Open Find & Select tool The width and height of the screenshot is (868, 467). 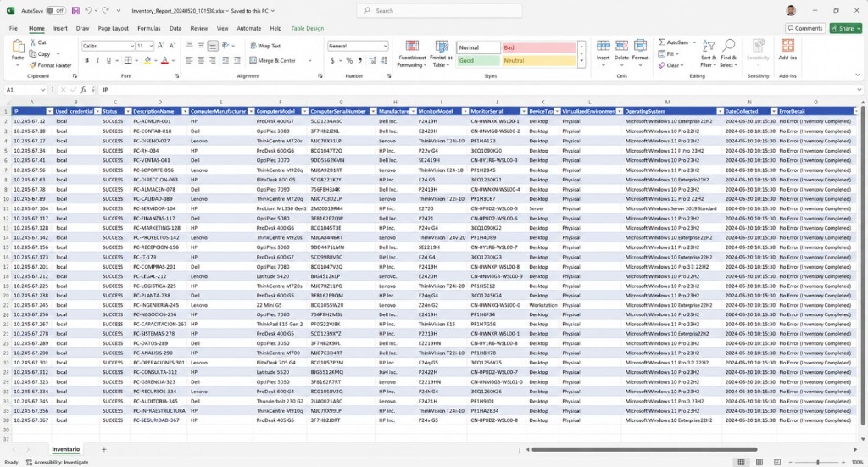pos(728,53)
